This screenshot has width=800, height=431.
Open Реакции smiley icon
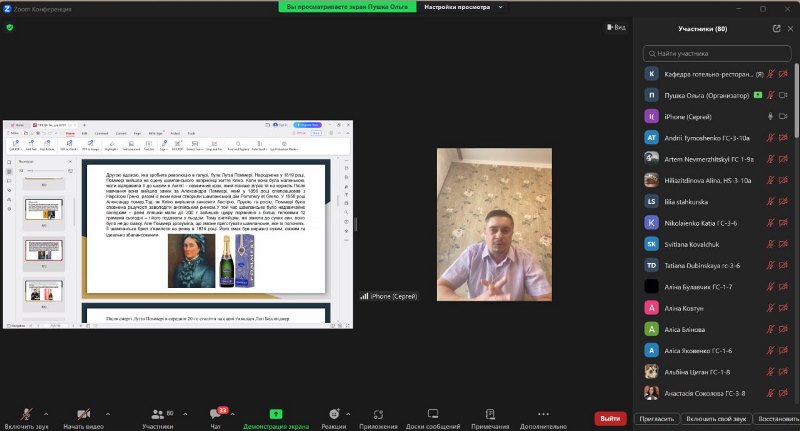tap(334, 414)
